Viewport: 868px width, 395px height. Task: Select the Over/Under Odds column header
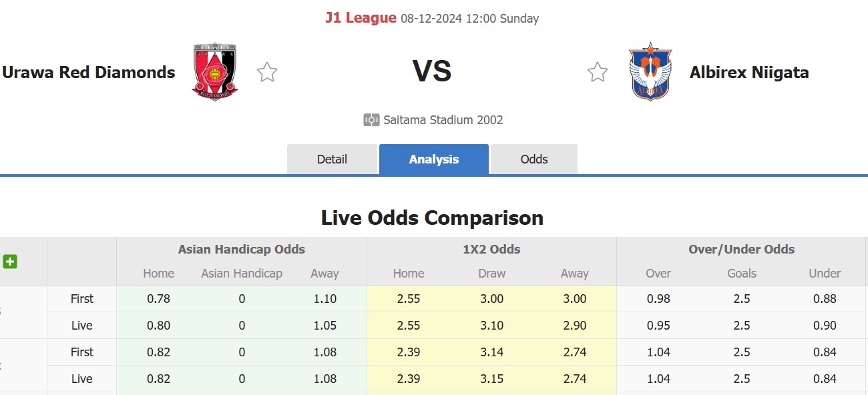click(x=742, y=250)
